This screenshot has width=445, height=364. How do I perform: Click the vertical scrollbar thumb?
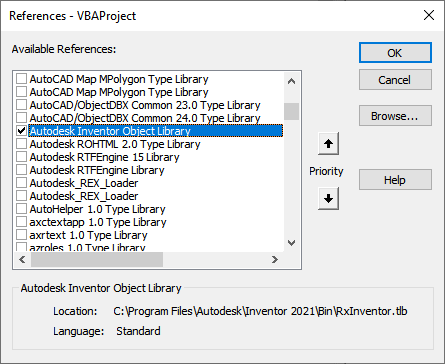(291, 111)
